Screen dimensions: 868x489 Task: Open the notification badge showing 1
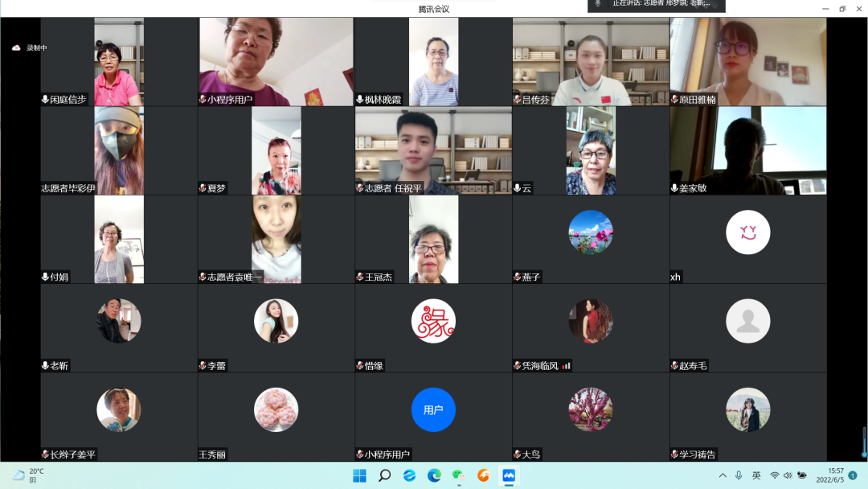(851, 476)
